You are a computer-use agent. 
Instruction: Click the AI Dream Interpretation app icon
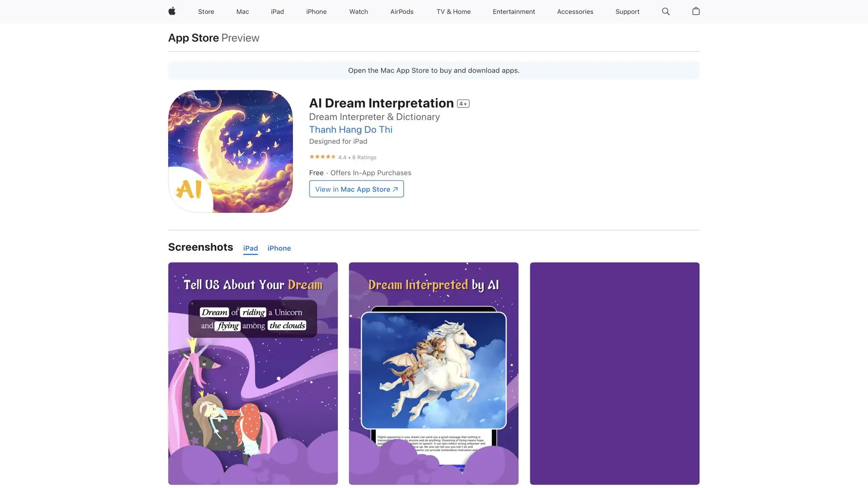[x=230, y=151]
